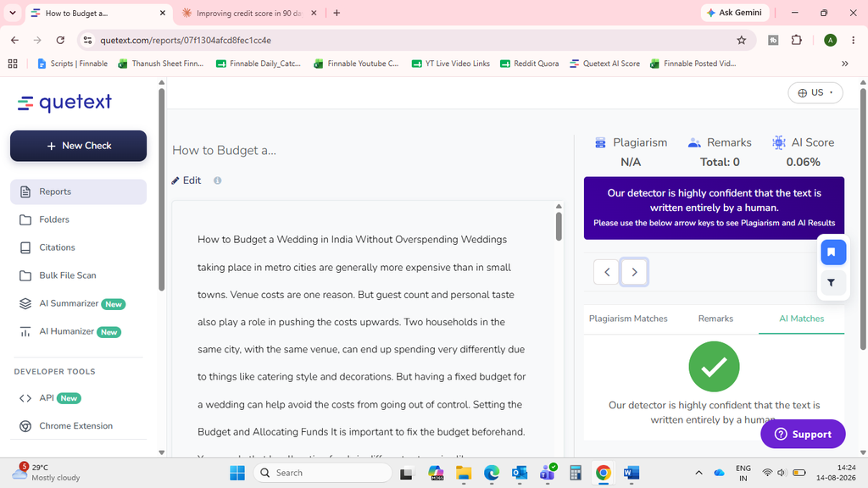Viewport: 868px width, 488px height.
Task: Click the Plagiarism score header
Action: (x=631, y=142)
